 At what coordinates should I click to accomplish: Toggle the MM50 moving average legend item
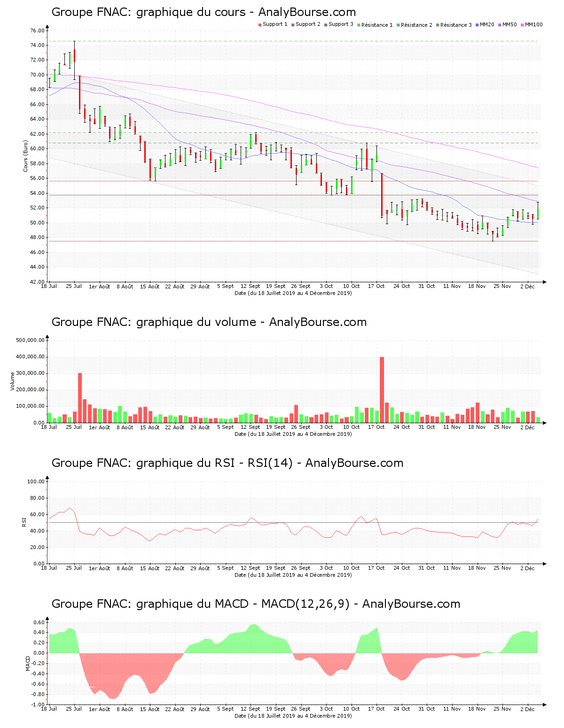tap(507, 24)
